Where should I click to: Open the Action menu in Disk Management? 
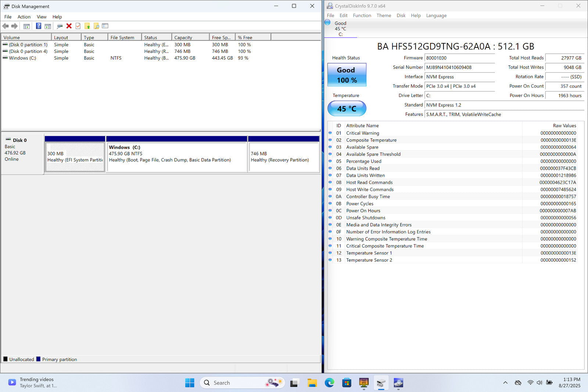pyautogui.click(x=24, y=17)
